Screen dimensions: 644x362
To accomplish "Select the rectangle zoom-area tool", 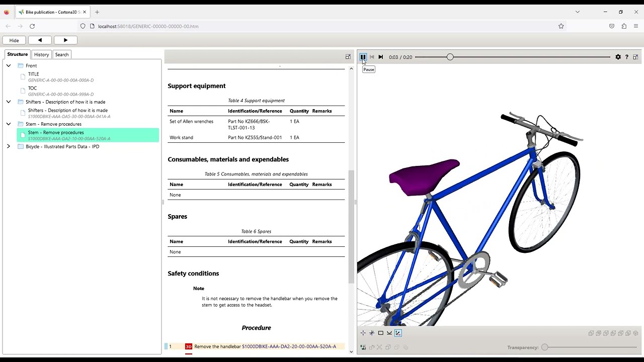I will pos(380,333).
